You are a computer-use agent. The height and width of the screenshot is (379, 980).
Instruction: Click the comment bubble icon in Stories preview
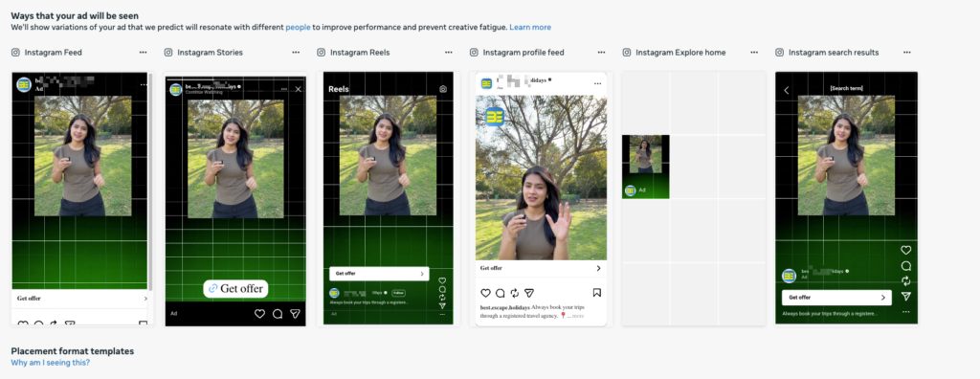click(x=278, y=314)
